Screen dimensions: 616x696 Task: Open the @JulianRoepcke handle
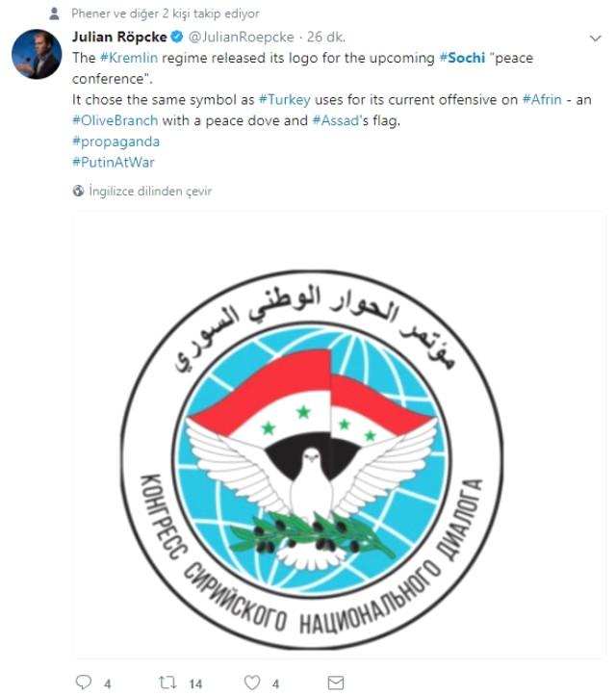tap(241, 37)
